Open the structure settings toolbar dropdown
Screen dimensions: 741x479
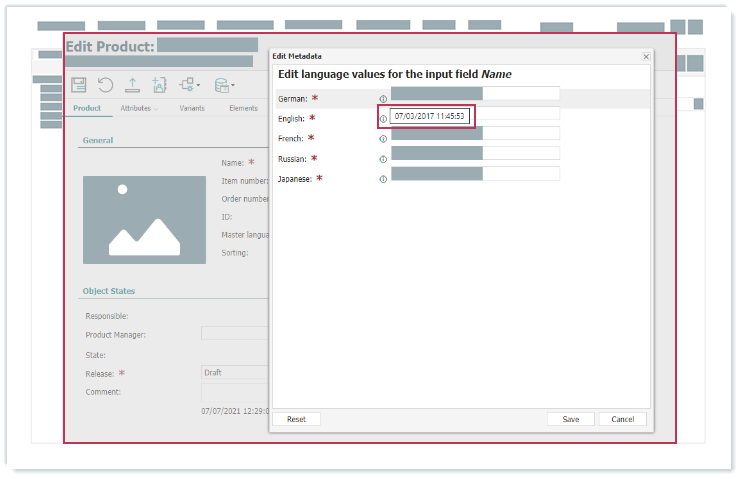point(190,86)
